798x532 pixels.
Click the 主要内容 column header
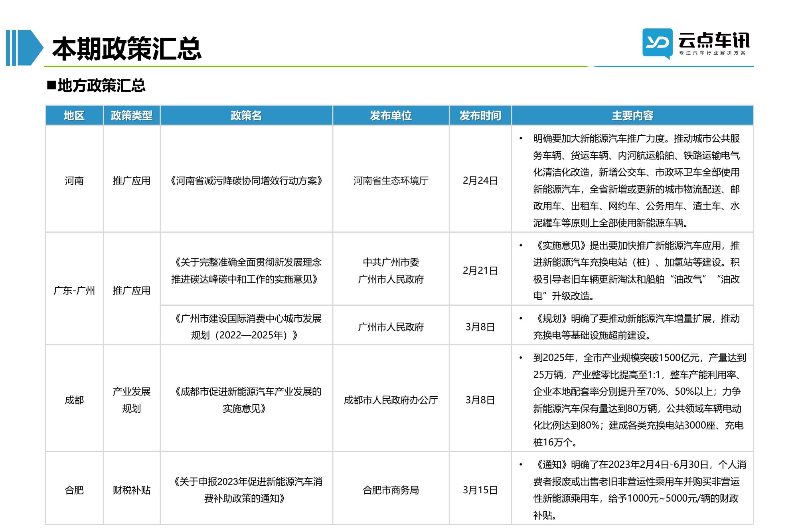633,115
